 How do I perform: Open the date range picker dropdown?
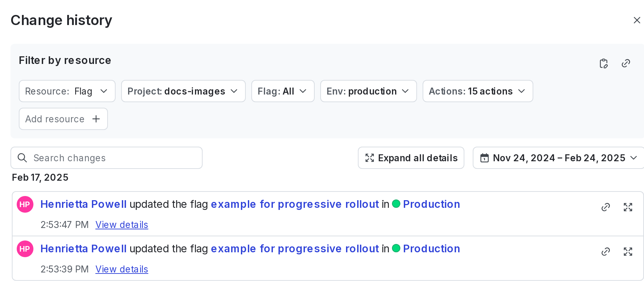click(x=558, y=158)
